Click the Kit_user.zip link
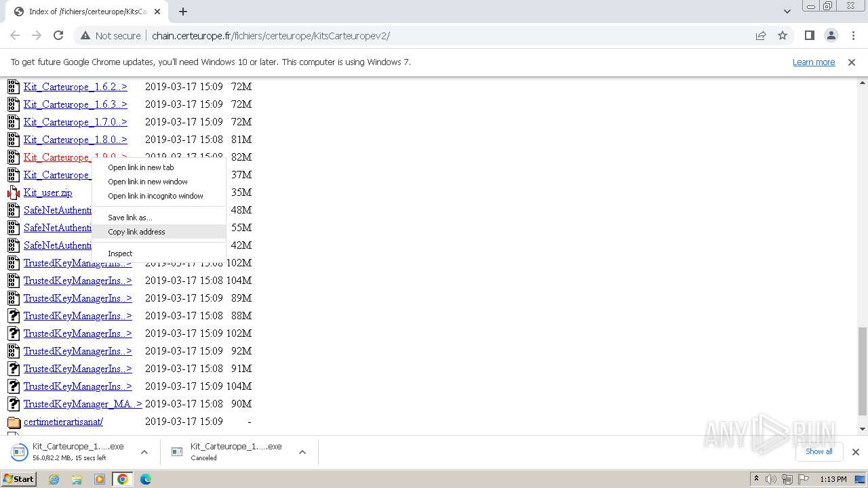The height and width of the screenshot is (488, 868). tap(48, 192)
